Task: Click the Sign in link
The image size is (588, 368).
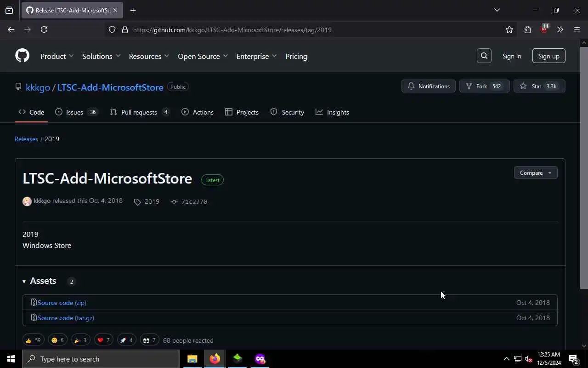Action: pyautogui.click(x=512, y=56)
